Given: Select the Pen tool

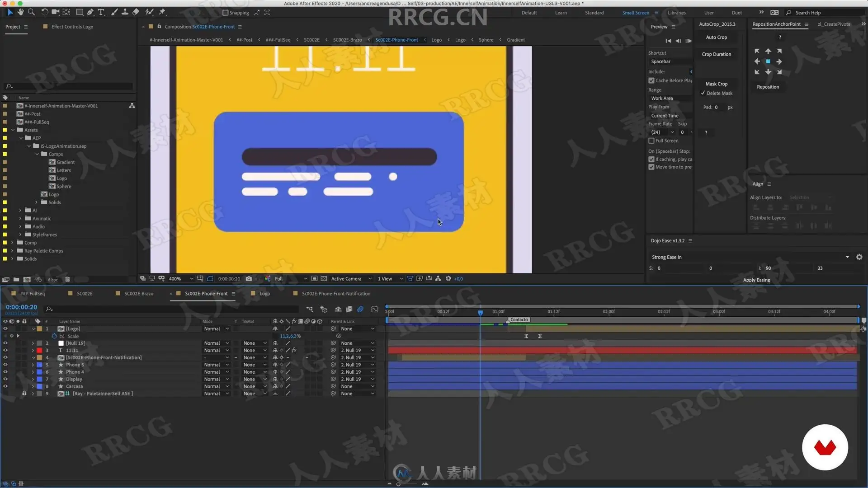Looking at the screenshot, I should tap(90, 12).
